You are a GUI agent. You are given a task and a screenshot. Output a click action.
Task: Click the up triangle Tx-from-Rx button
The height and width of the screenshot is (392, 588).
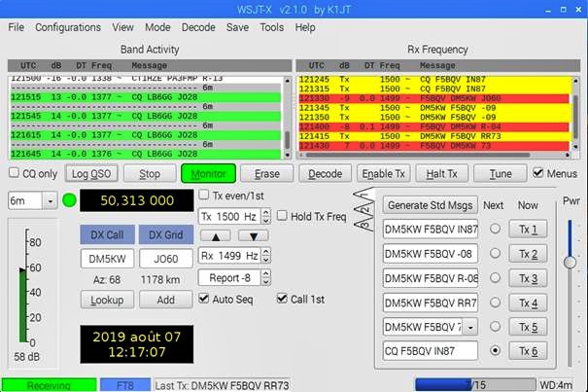[x=216, y=236]
